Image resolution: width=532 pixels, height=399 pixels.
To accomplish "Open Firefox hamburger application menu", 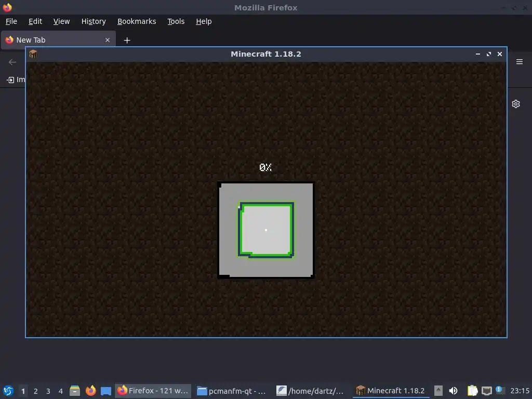I will pyautogui.click(x=520, y=62).
